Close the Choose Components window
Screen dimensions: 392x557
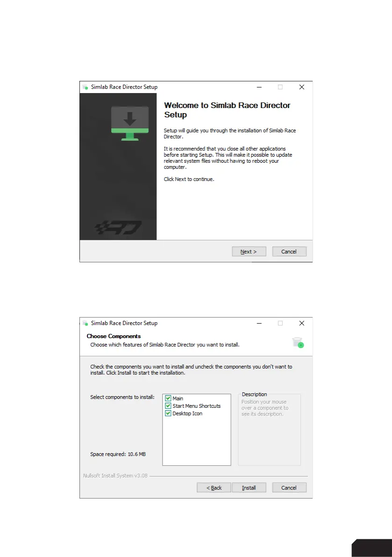pyautogui.click(x=301, y=323)
